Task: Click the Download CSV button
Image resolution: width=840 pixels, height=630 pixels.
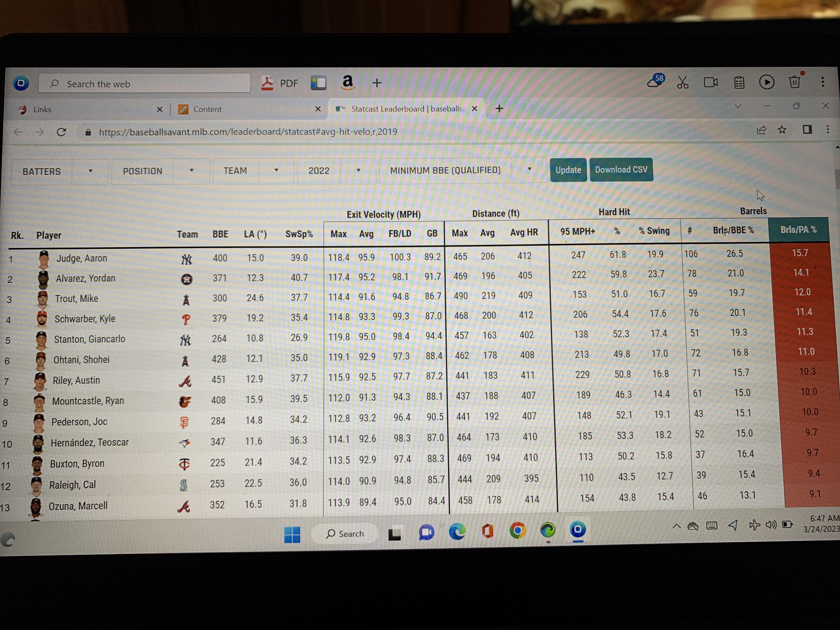Action: [621, 169]
